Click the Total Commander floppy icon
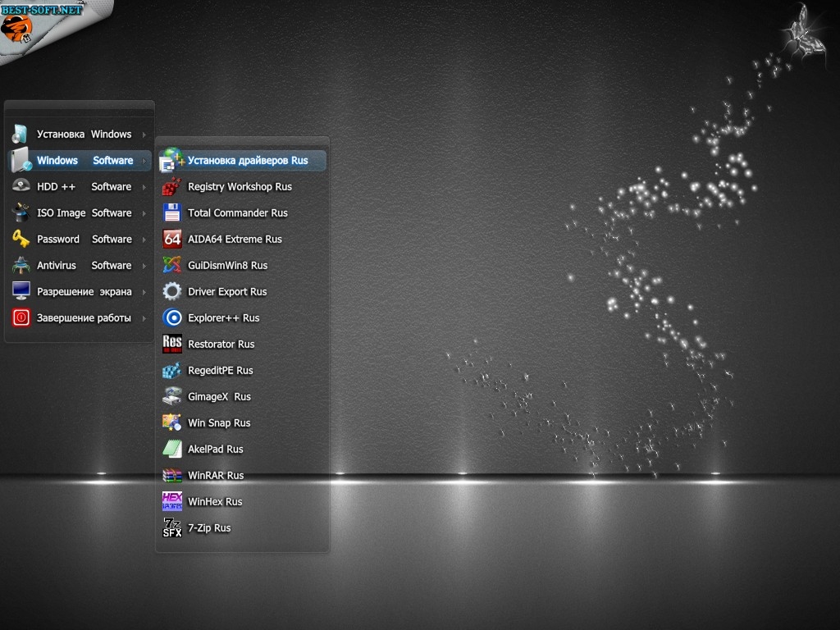Viewport: 840px width, 630px height. tap(172, 212)
